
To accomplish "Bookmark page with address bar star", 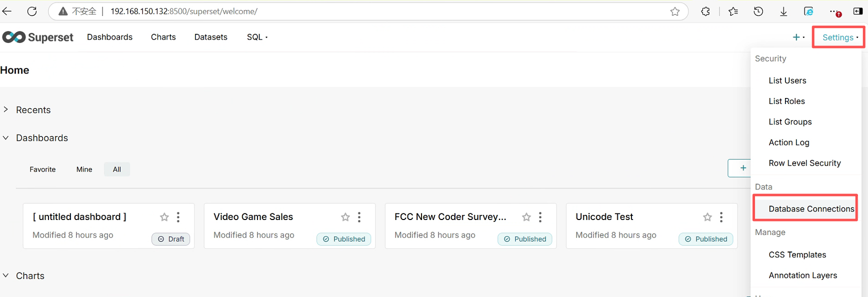I will [675, 11].
